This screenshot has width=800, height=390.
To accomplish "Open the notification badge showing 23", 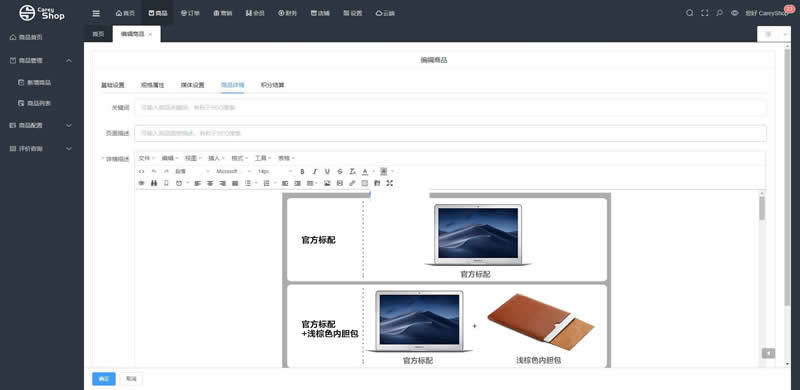I will pyautogui.click(x=789, y=8).
